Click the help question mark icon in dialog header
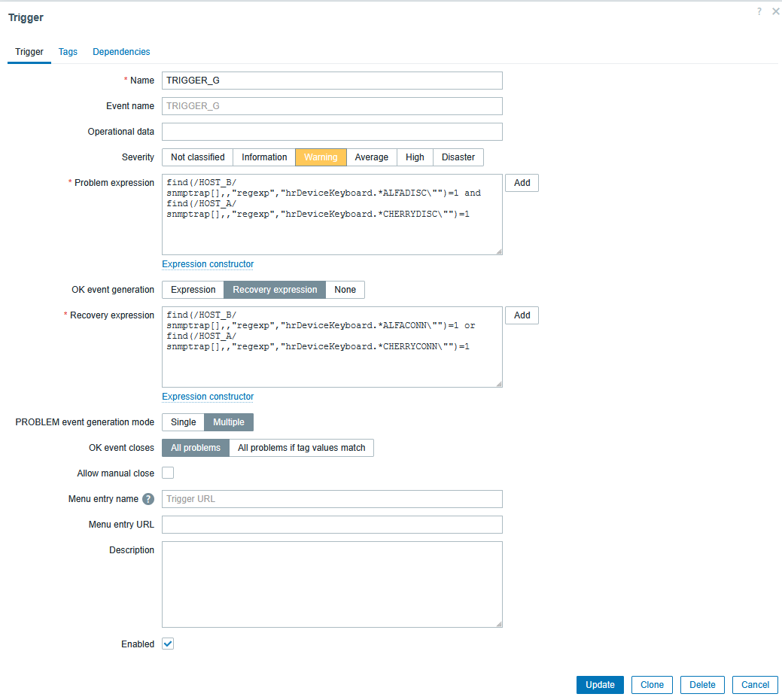The width and height of the screenshot is (782, 700). pos(759,11)
